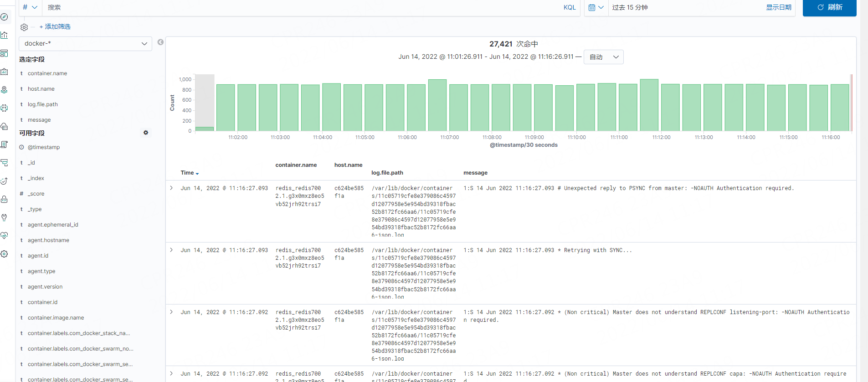Open the SIEM lock icon in sidebar

4,199
